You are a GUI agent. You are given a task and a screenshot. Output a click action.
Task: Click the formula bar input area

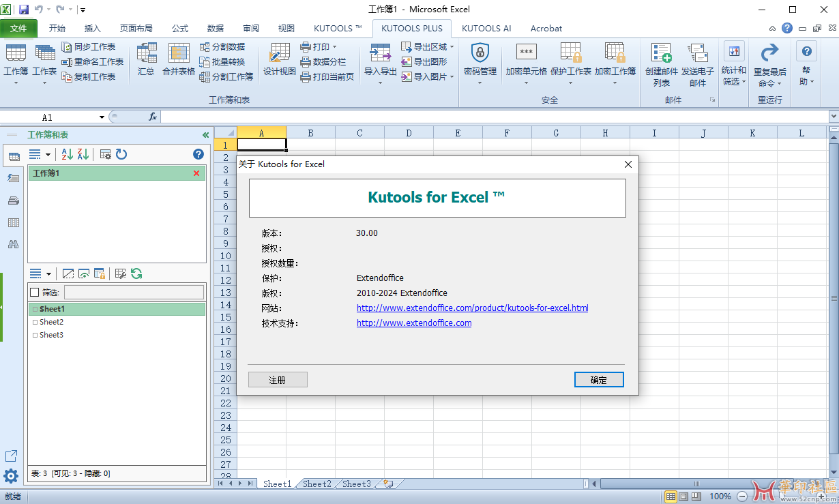coord(493,117)
